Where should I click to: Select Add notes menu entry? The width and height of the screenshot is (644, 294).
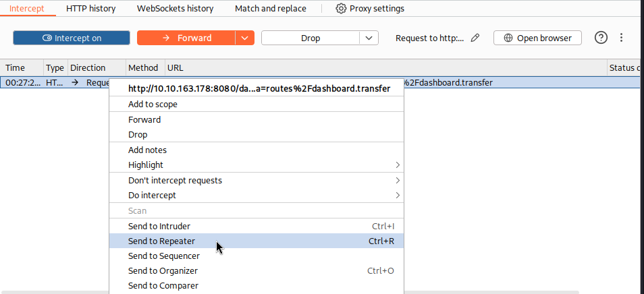point(257,150)
